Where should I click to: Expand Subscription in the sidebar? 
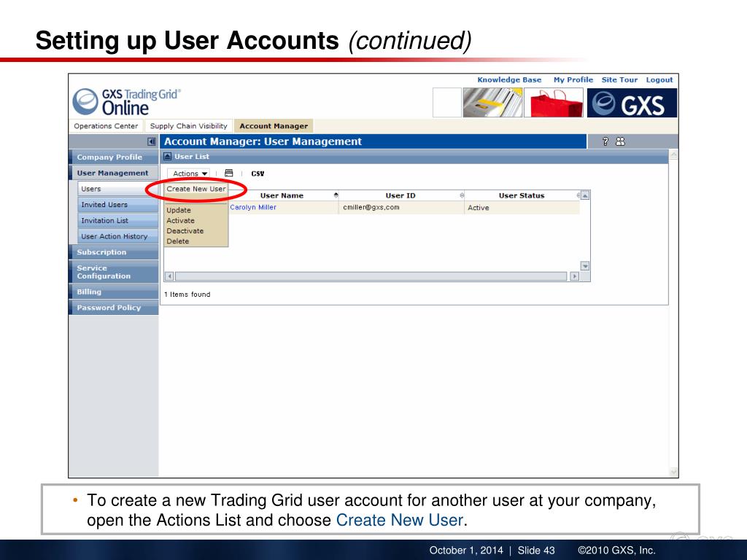(x=114, y=252)
